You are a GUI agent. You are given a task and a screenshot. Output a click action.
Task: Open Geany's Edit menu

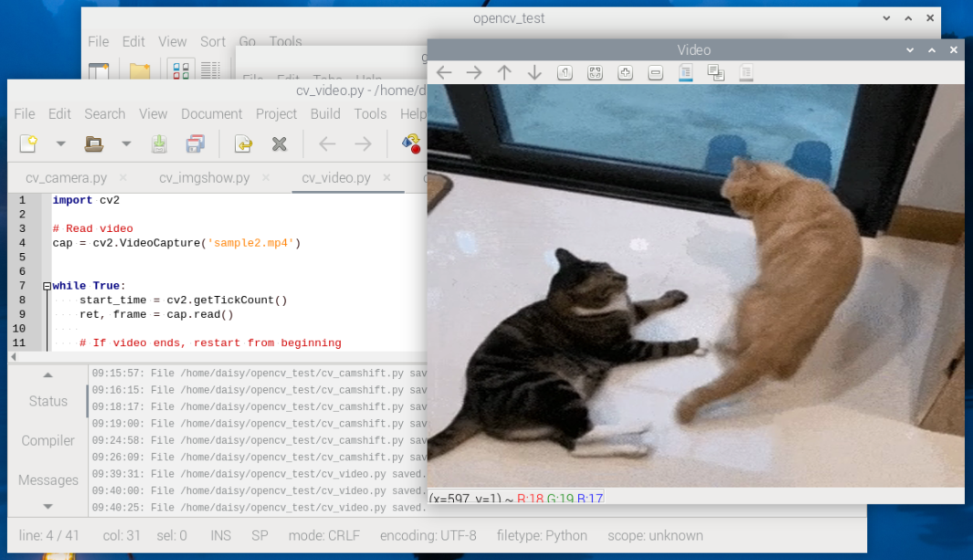pyautogui.click(x=59, y=113)
